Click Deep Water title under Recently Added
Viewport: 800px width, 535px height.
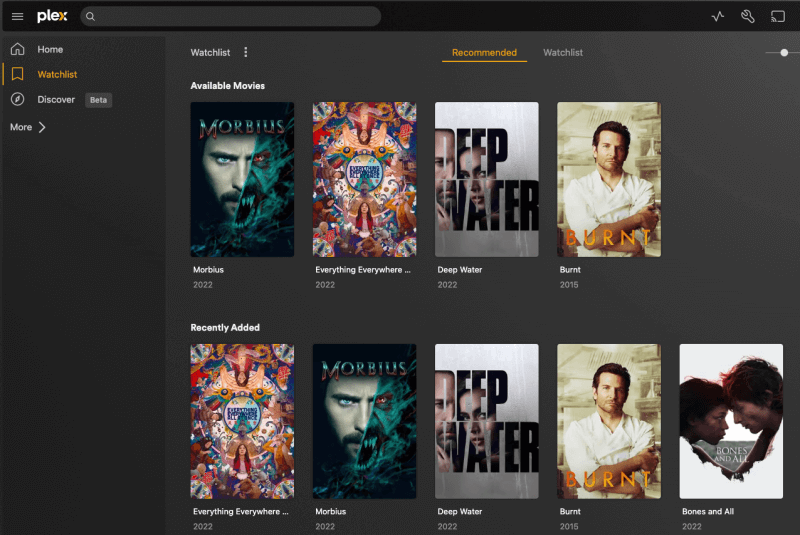pyautogui.click(x=460, y=512)
